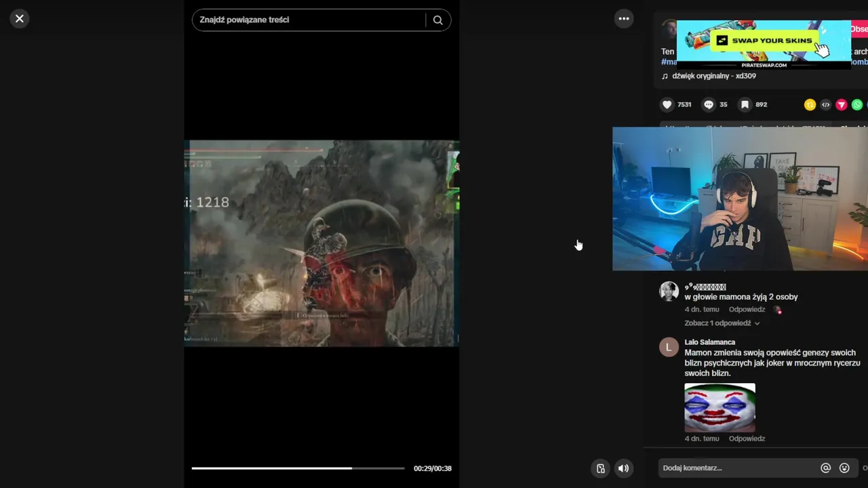
Task: Click the search magnifier icon
Action: point(438,20)
